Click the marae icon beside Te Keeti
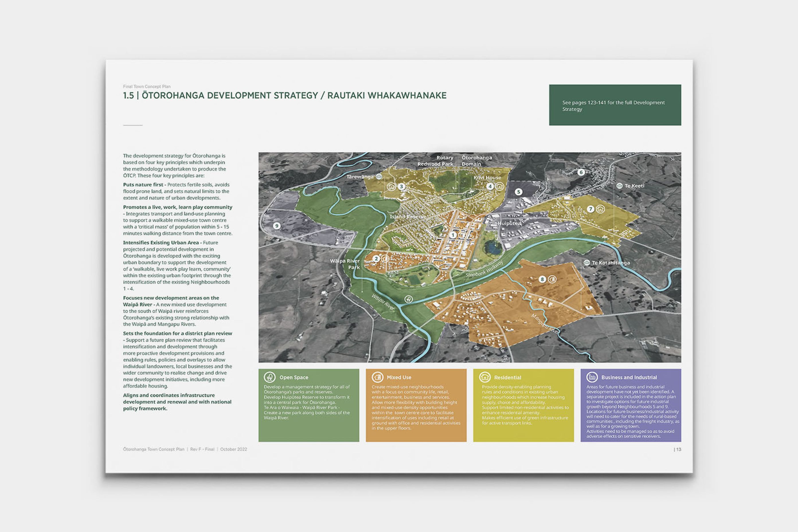This screenshot has width=798, height=532. [x=619, y=185]
